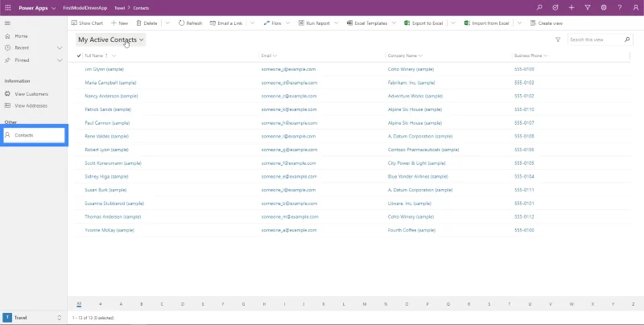
Task: Click the search magnifier in top bar
Action: pos(539,8)
